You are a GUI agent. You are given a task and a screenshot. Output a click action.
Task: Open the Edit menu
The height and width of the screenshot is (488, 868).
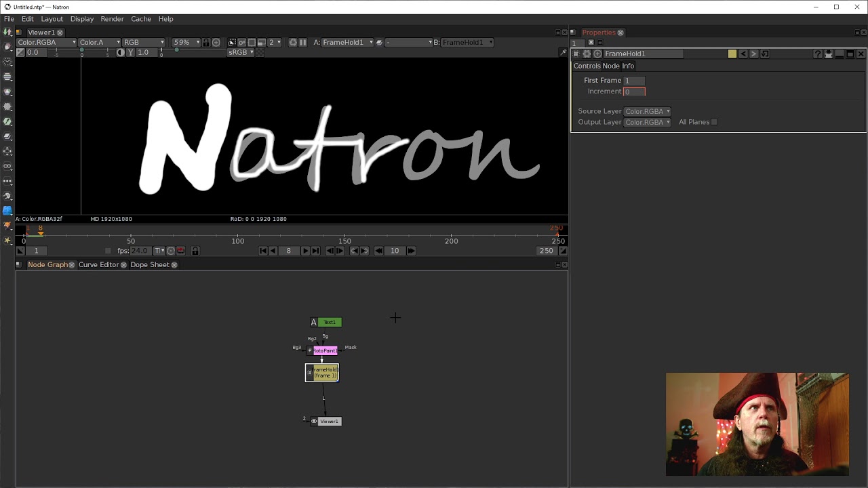tap(27, 19)
